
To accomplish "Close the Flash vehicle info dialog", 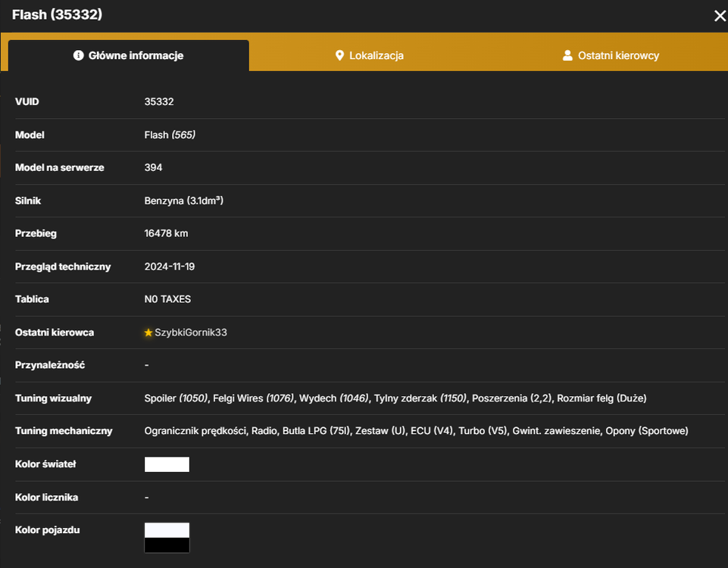I will (x=720, y=16).
